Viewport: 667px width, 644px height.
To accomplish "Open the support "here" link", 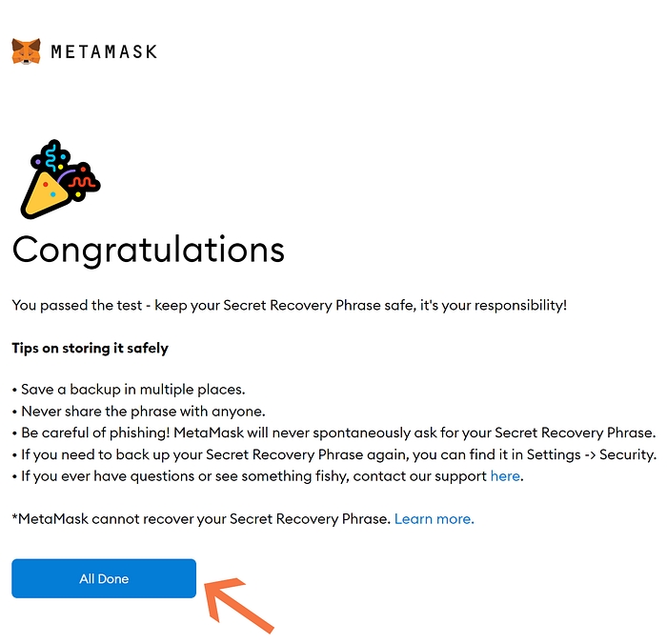I will (505, 475).
